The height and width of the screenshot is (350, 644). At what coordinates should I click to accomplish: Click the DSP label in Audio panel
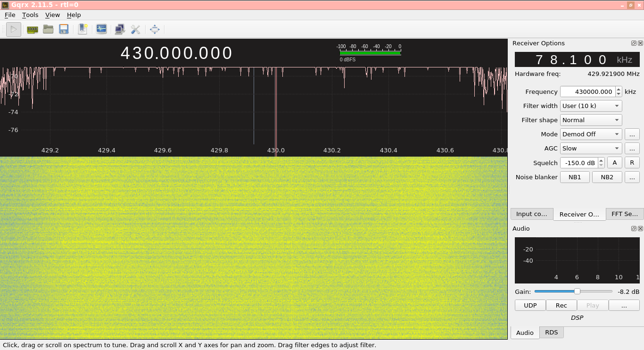577,317
